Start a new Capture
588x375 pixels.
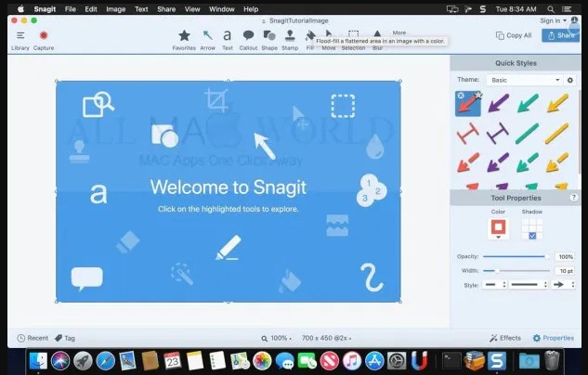tap(44, 40)
